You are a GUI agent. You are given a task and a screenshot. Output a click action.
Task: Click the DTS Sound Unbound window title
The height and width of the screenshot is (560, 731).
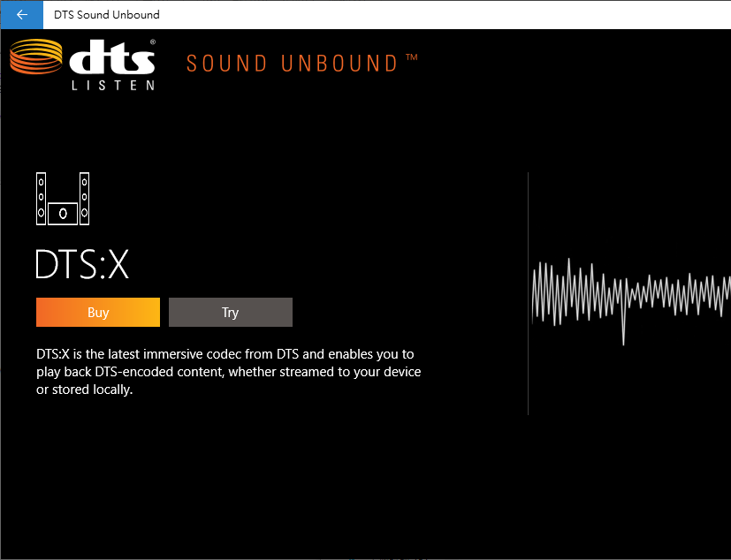(107, 15)
